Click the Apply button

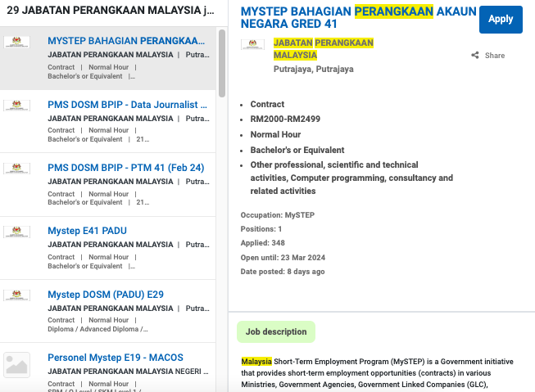point(500,19)
